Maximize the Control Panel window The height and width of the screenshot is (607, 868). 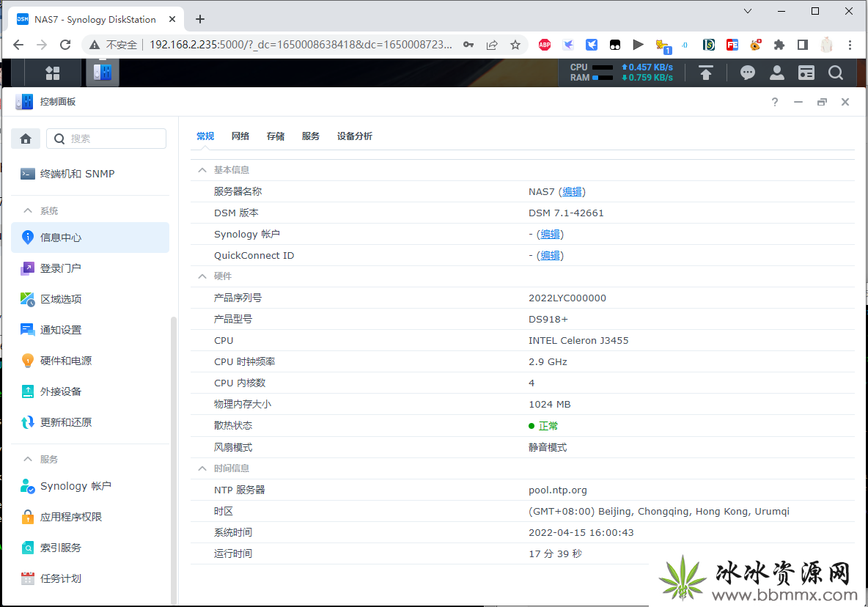(x=822, y=102)
